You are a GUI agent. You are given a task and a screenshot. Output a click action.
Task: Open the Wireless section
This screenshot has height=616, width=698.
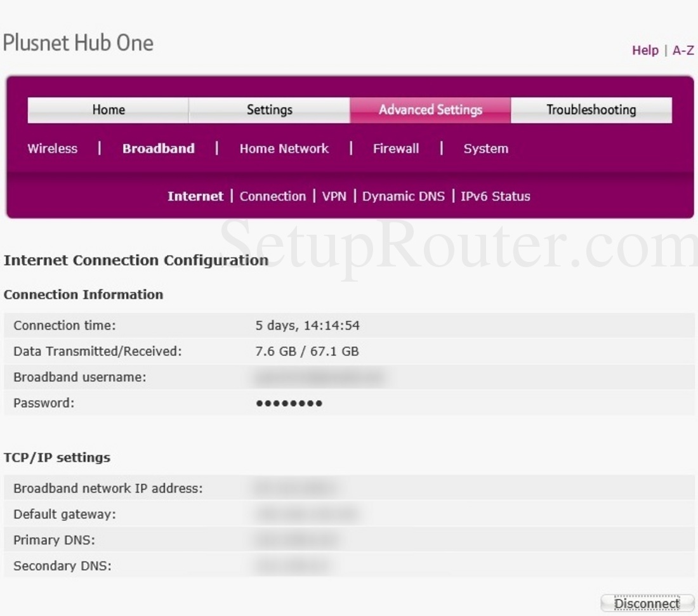pyautogui.click(x=52, y=148)
